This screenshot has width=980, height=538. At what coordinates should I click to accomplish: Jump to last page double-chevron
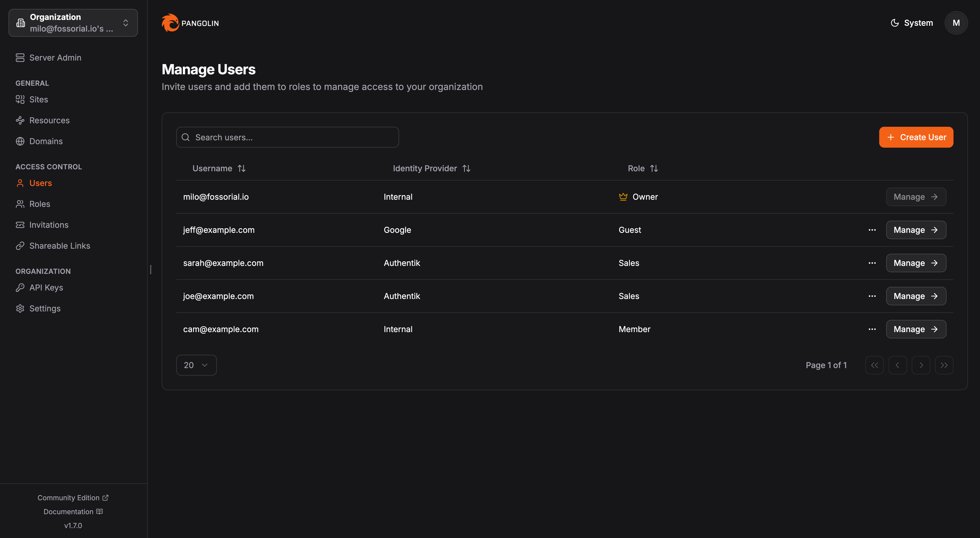[x=944, y=365]
